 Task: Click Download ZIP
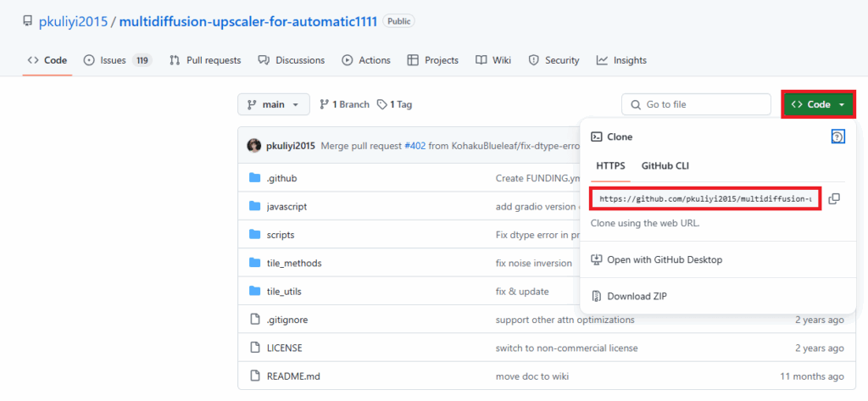tap(629, 296)
